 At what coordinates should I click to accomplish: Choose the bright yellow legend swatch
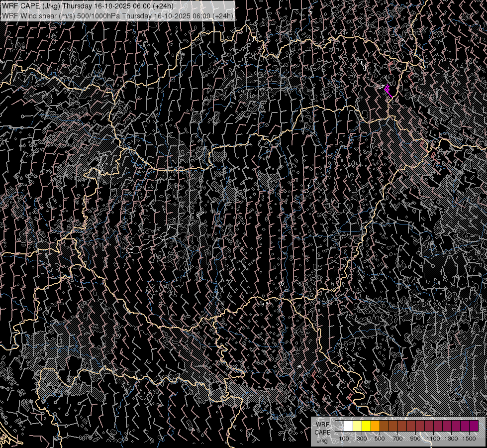pyautogui.click(x=366, y=426)
